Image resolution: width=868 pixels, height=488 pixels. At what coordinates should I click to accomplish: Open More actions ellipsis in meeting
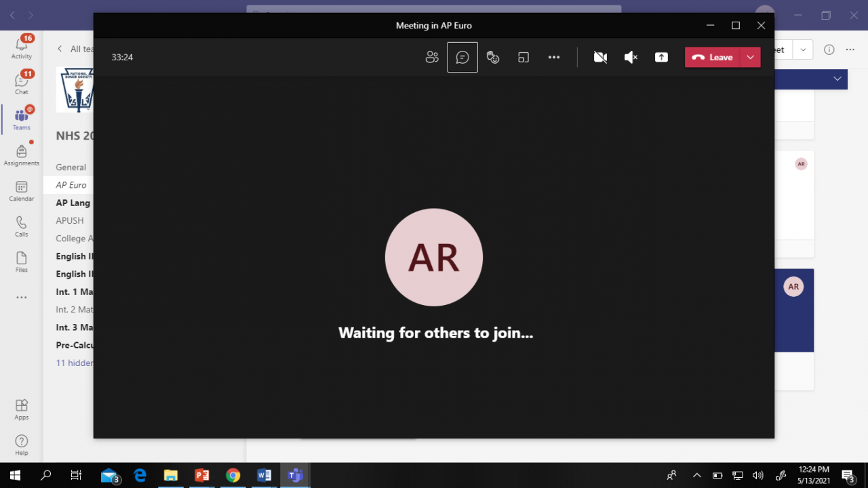(554, 58)
